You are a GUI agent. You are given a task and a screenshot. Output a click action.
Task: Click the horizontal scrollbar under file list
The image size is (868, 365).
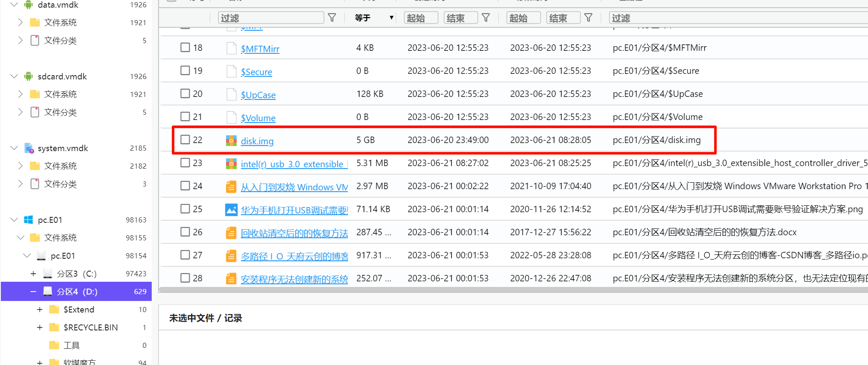513,290
